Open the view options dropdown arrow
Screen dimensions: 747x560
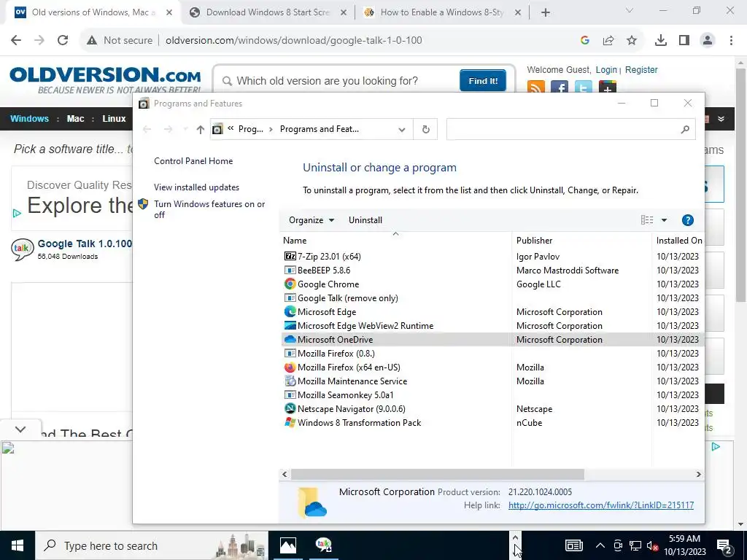pos(664,220)
